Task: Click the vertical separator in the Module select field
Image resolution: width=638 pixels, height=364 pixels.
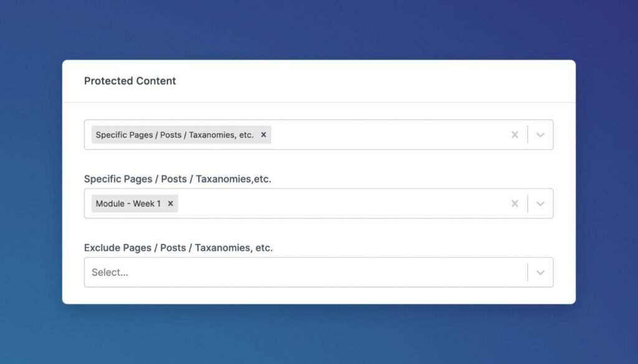Action: (528, 203)
